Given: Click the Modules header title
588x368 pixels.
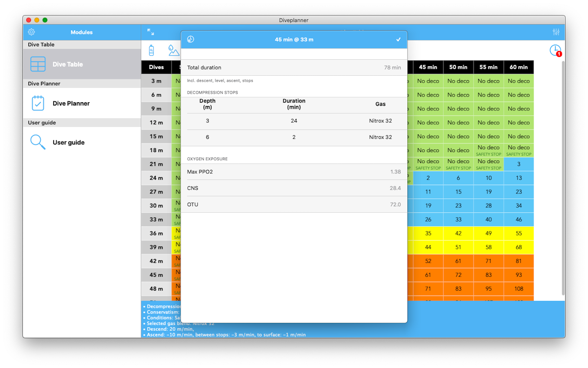Looking at the screenshot, I should (82, 32).
